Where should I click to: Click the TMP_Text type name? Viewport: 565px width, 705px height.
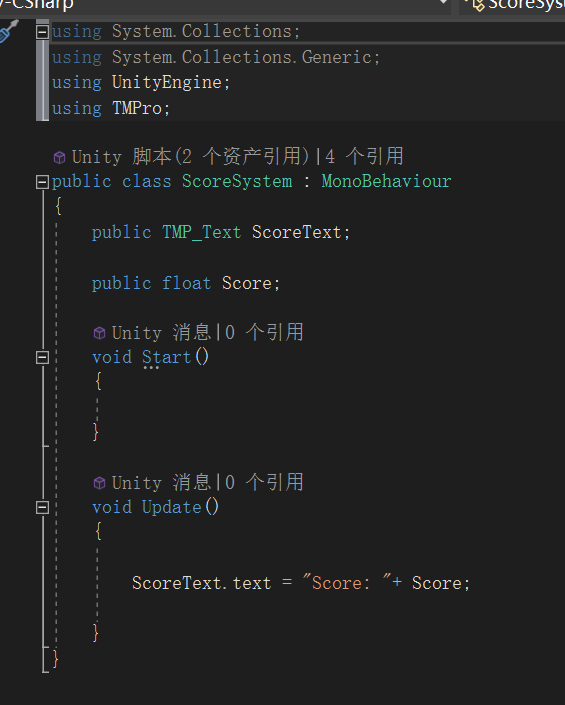(x=201, y=232)
